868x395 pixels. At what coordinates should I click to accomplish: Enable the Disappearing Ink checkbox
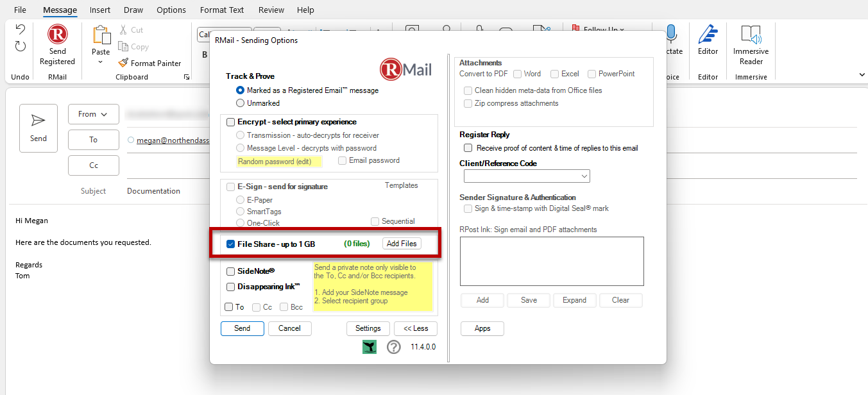tap(231, 287)
